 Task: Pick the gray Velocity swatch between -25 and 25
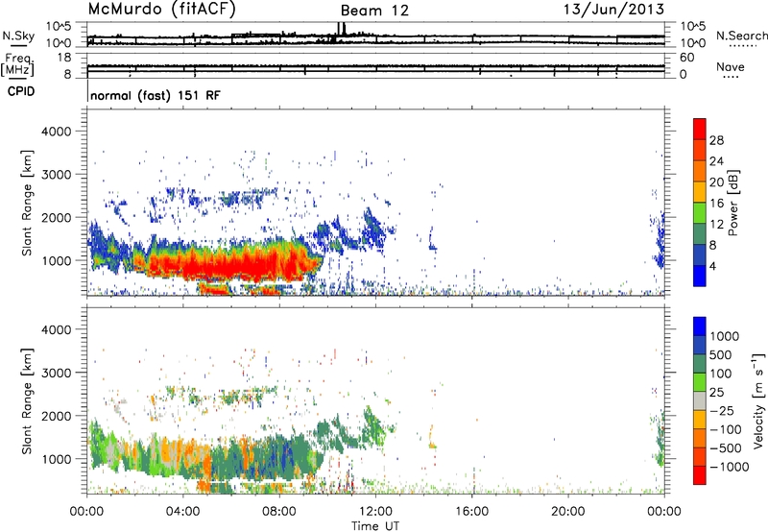pos(700,400)
